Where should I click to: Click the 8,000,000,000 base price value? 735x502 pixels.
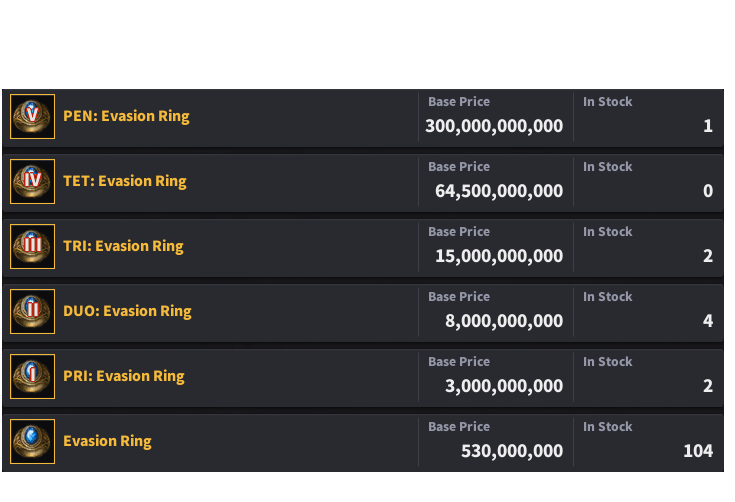coord(504,321)
